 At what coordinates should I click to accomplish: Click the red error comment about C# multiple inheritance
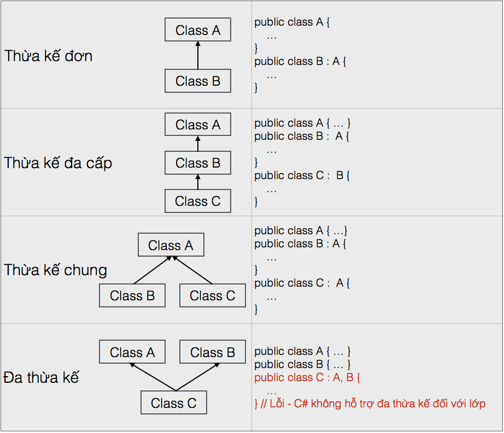[370, 404]
